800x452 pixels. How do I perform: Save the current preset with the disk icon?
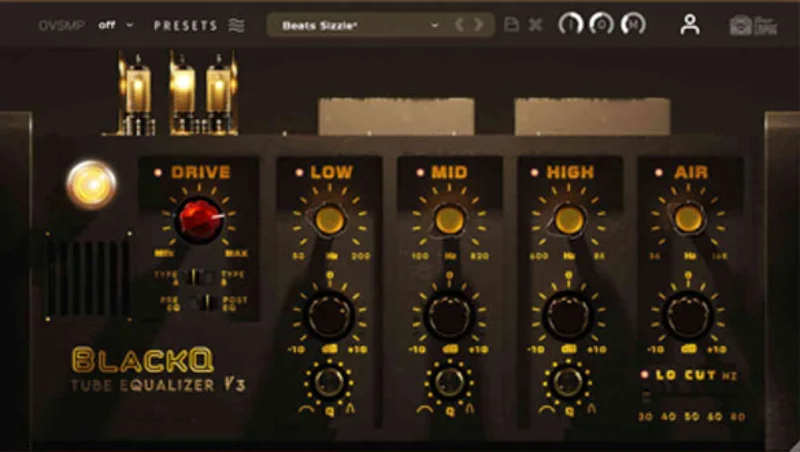511,24
